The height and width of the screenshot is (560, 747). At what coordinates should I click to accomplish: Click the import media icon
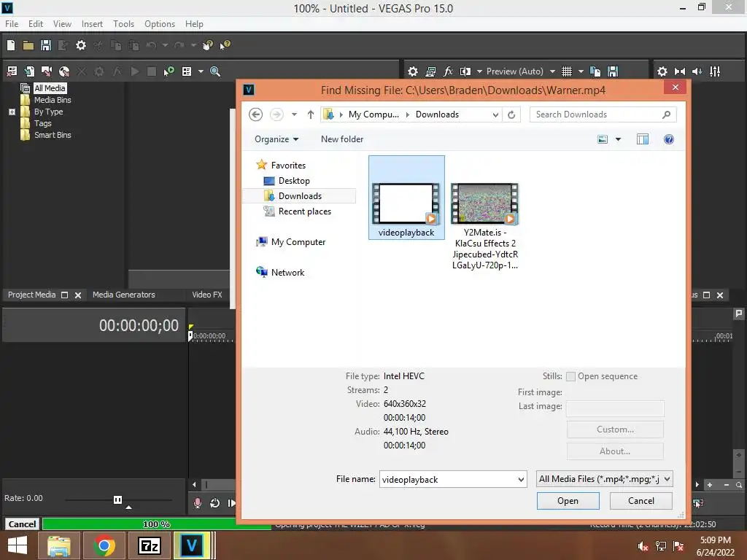(x=29, y=71)
